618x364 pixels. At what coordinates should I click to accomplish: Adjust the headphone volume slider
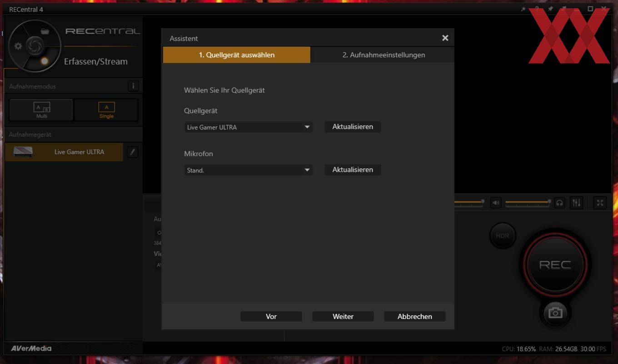click(x=528, y=202)
